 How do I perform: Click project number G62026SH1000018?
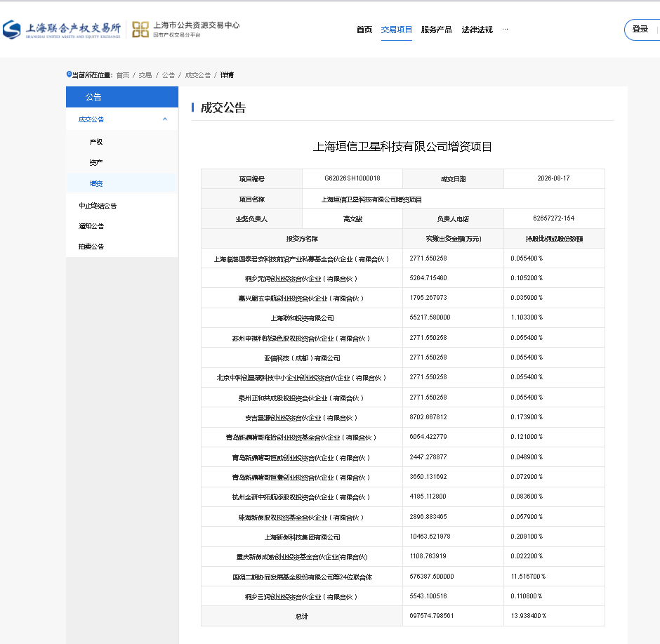352,178
